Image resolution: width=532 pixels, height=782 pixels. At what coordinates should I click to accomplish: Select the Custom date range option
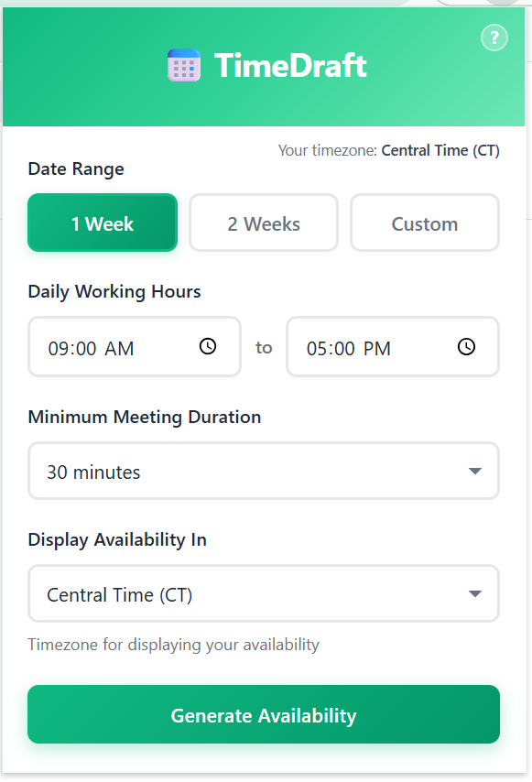424,223
